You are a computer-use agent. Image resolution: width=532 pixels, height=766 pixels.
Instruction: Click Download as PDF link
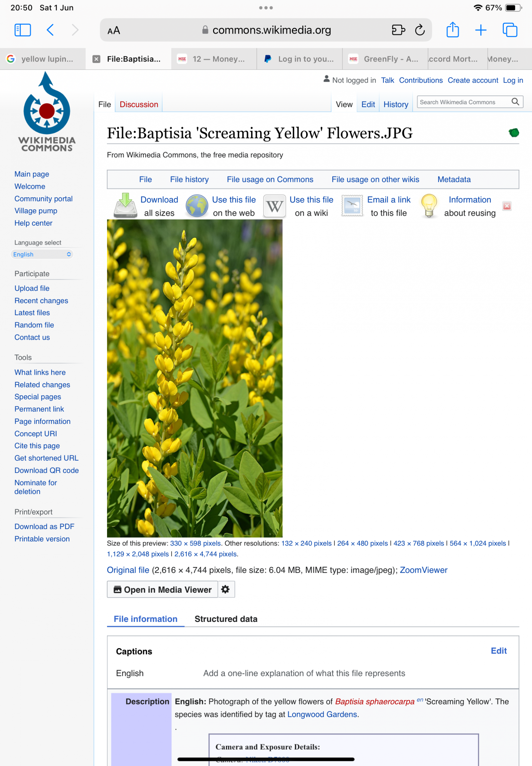44,526
